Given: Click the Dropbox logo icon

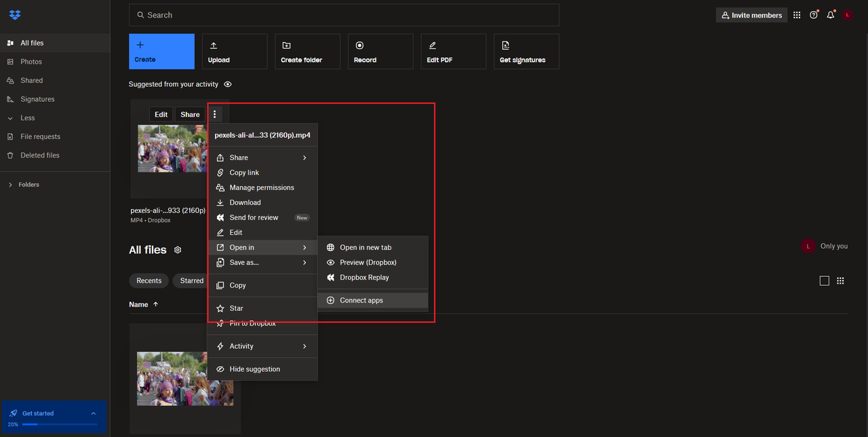Looking at the screenshot, I should [16, 15].
